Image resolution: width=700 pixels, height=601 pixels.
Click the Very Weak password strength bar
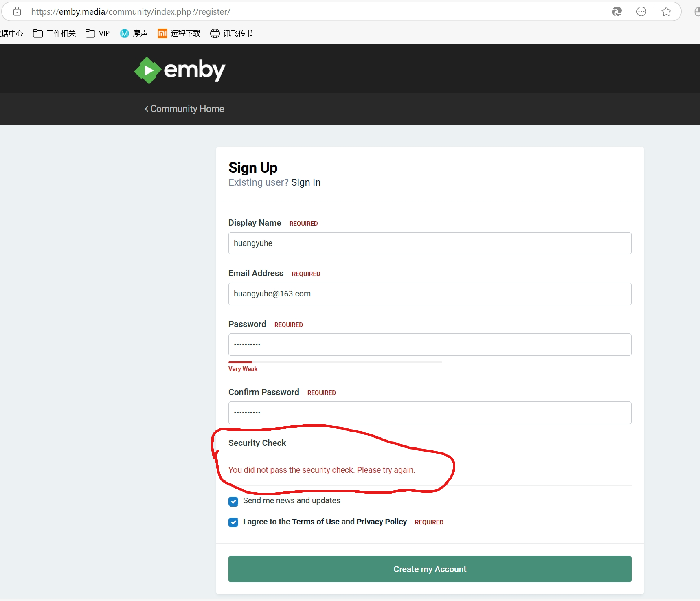(x=240, y=362)
